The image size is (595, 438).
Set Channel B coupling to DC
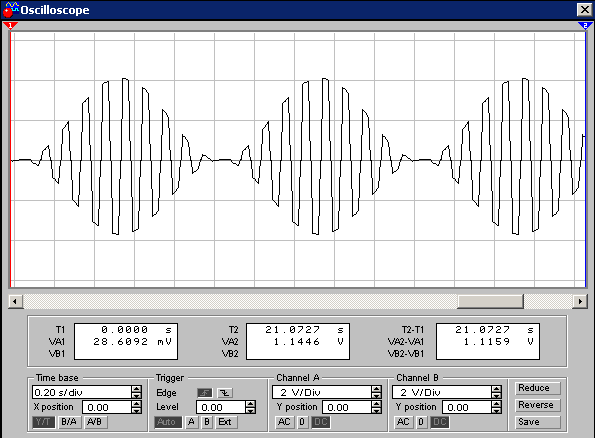click(x=439, y=422)
